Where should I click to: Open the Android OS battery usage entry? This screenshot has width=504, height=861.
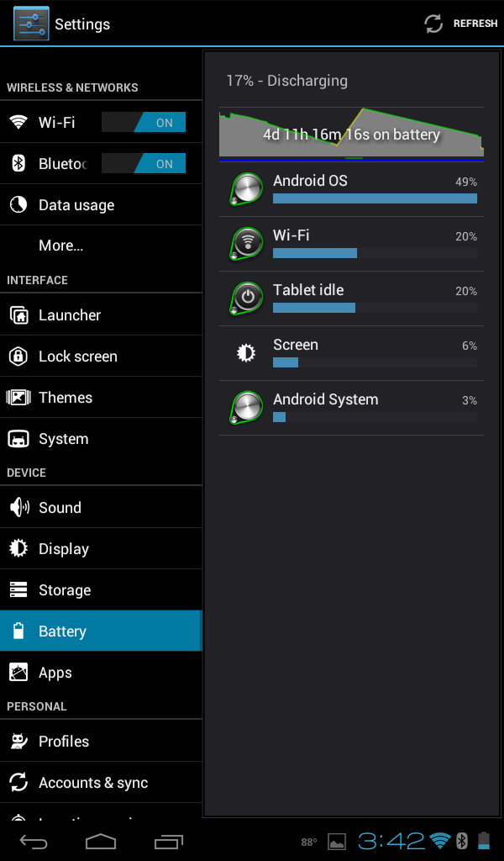[351, 189]
